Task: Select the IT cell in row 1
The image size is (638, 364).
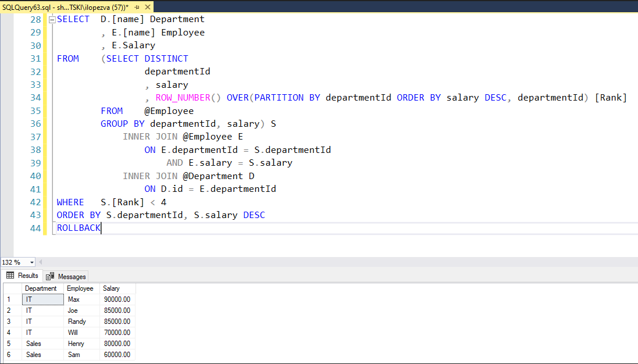Action: click(x=42, y=299)
